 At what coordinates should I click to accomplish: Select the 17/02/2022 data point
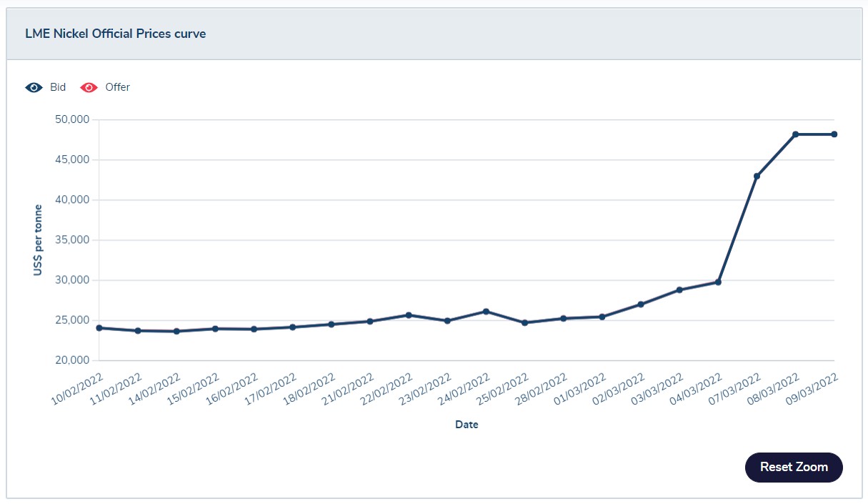point(292,327)
